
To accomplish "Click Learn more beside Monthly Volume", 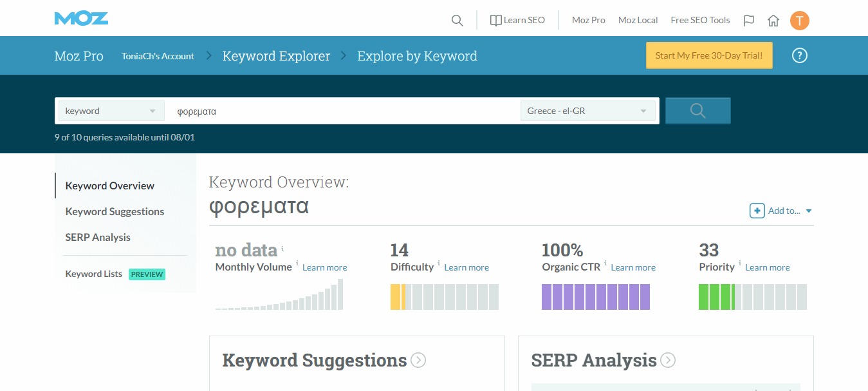I will pos(325,267).
